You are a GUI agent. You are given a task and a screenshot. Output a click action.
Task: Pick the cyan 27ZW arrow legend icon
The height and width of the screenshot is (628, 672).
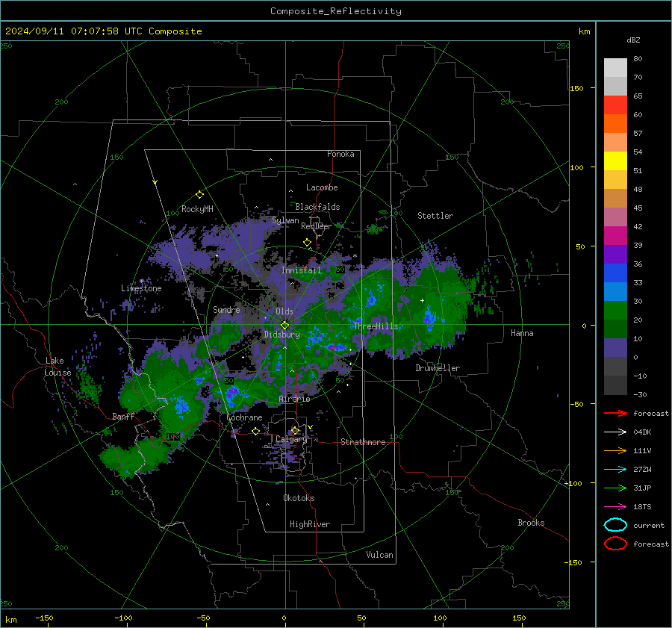tap(615, 470)
